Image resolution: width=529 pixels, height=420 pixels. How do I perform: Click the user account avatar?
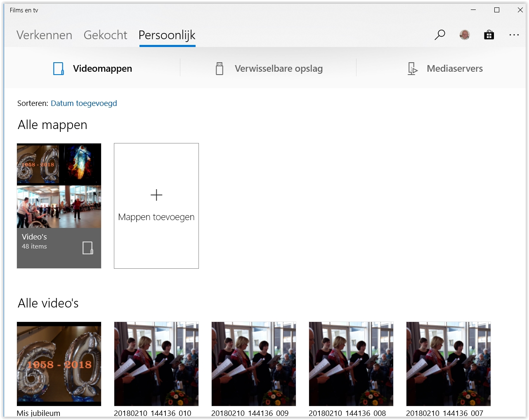465,35
